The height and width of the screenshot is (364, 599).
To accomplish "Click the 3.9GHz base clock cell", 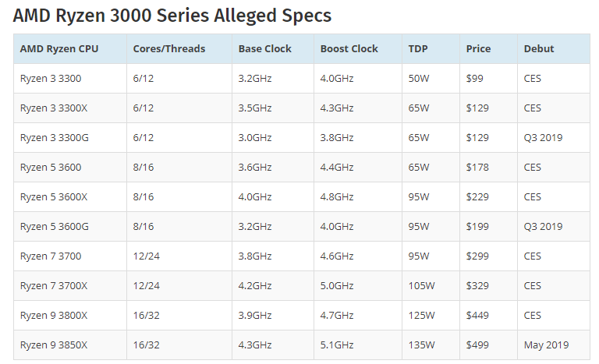I will pyautogui.click(x=255, y=315).
